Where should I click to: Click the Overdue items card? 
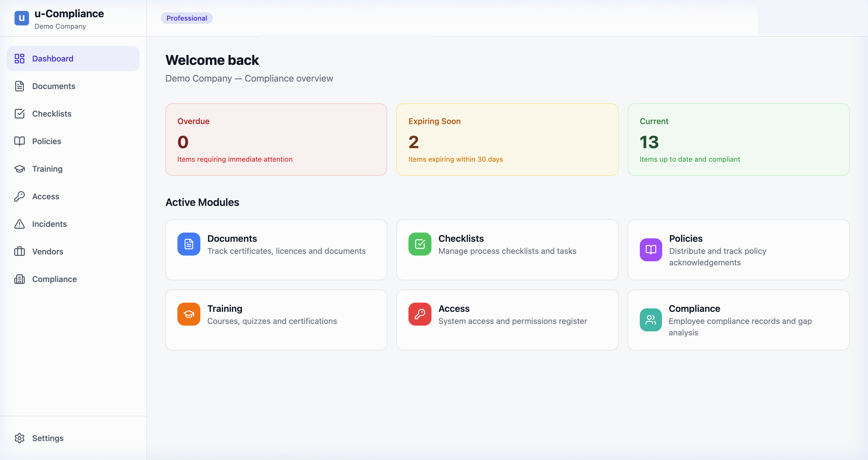point(276,140)
